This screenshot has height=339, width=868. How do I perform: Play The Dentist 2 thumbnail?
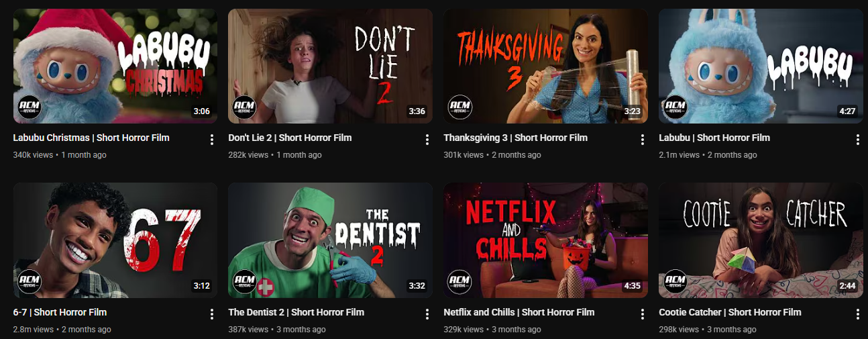[x=330, y=240]
